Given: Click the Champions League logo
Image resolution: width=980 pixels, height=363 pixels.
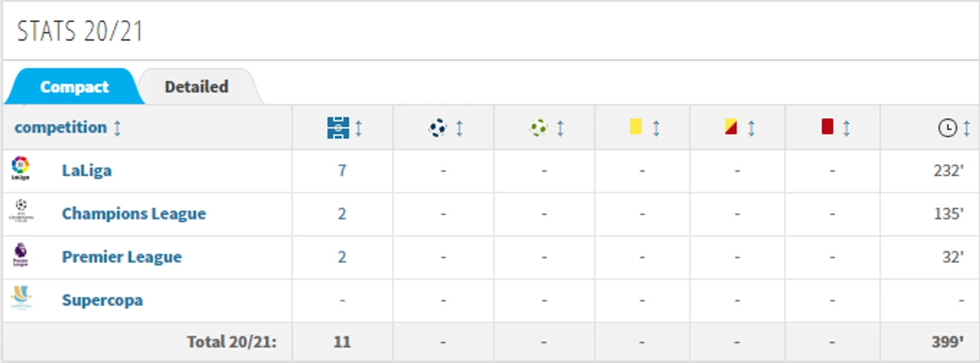Looking at the screenshot, I should 21,211.
